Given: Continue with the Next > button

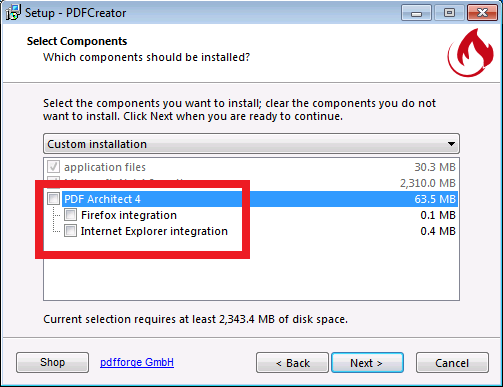Looking at the screenshot, I should (367, 362).
